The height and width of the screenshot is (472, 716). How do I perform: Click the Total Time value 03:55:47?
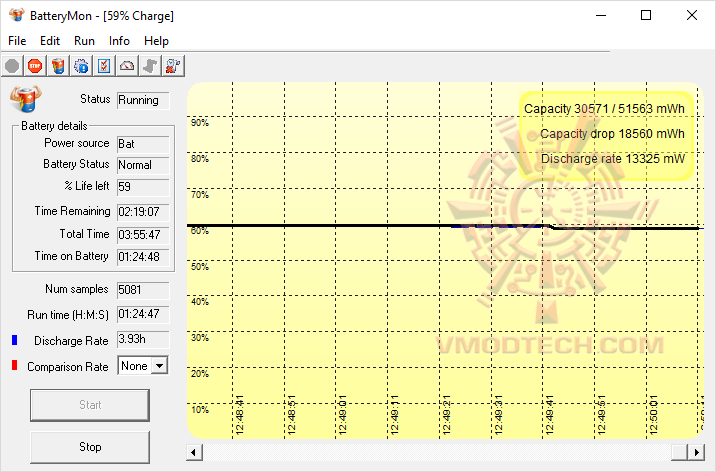143,235
